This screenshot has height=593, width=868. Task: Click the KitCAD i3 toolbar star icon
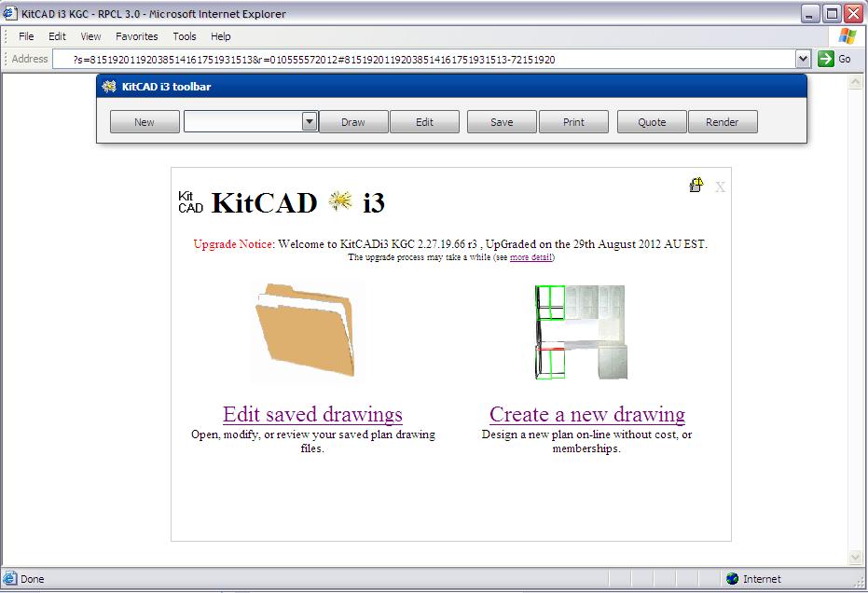click(x=109, y=87)
